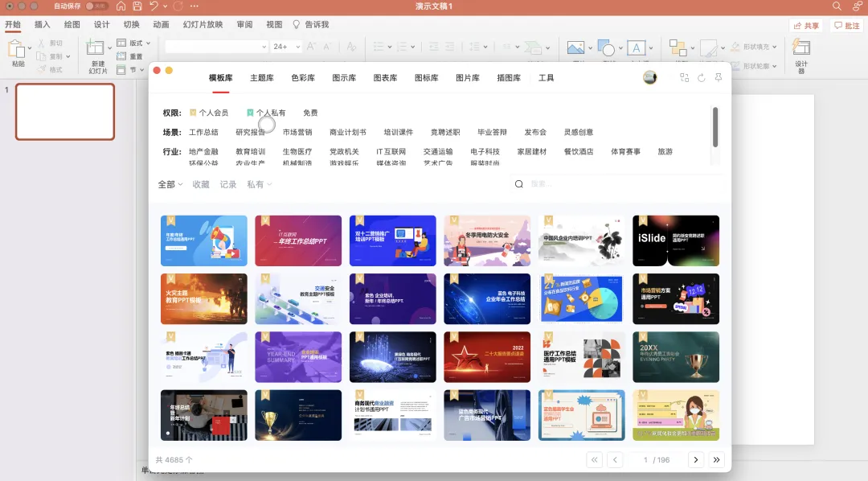Click the 设计器 designer icon
868x481 pixels.
pyautogui.click(x=801, y=47)
